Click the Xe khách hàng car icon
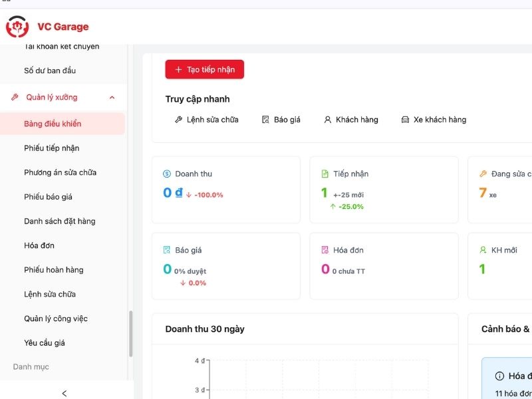The height and width of the screenshot is (399, 532). click(405, 120)
